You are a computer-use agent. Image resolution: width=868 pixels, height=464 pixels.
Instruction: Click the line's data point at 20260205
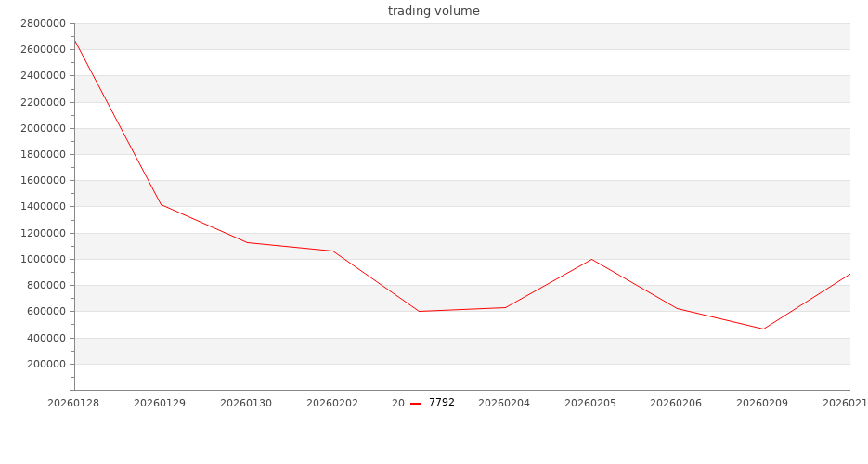pyautogui.click(x=591, y=259)
